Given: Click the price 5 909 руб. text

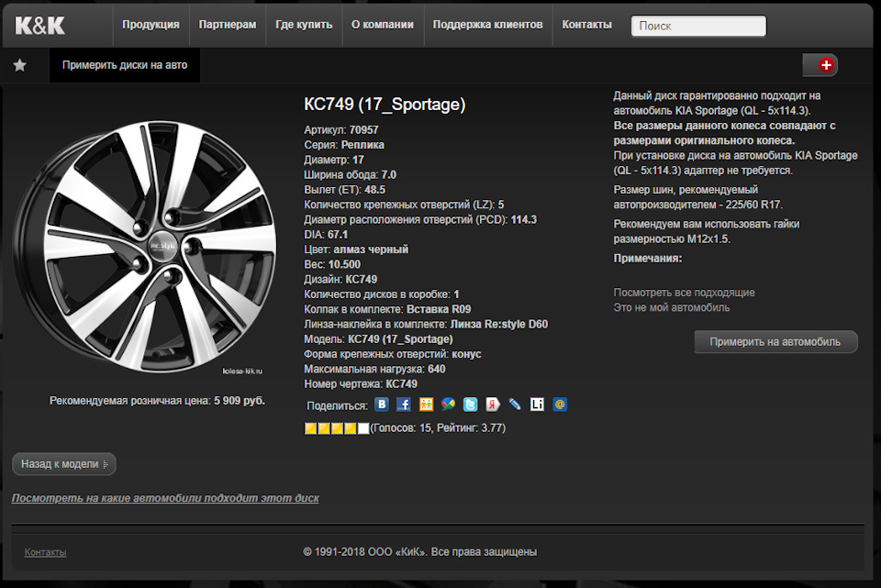Looking at the screenshot, I should tap(240, 401).
